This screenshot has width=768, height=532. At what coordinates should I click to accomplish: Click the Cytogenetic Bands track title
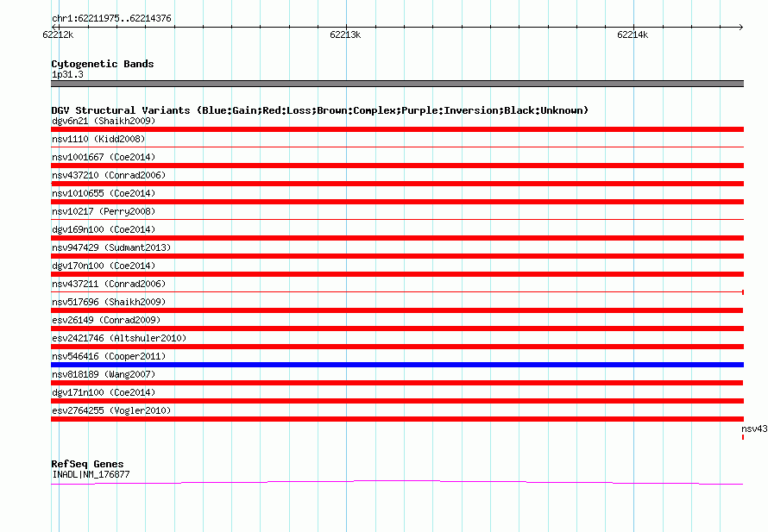click(103, 64)
